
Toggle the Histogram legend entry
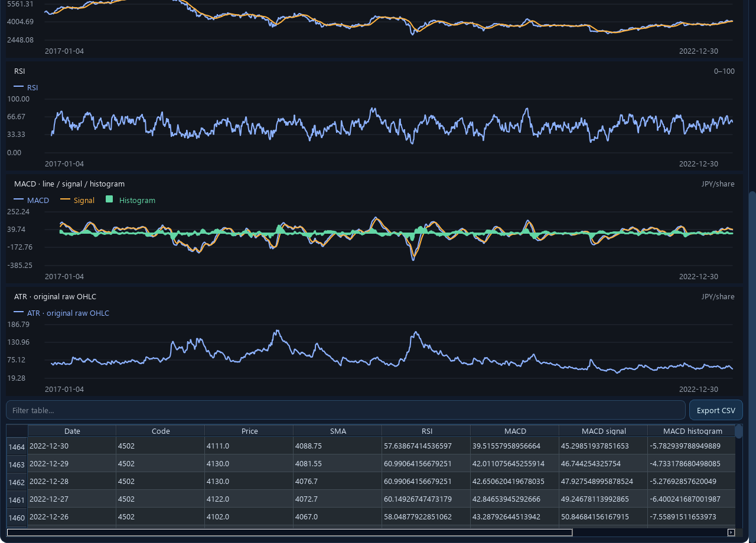131,200
